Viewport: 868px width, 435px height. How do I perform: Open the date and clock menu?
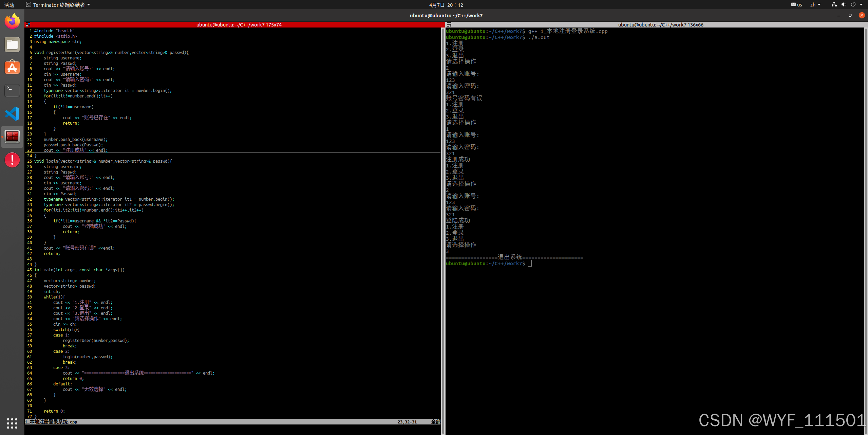(446, 5)
